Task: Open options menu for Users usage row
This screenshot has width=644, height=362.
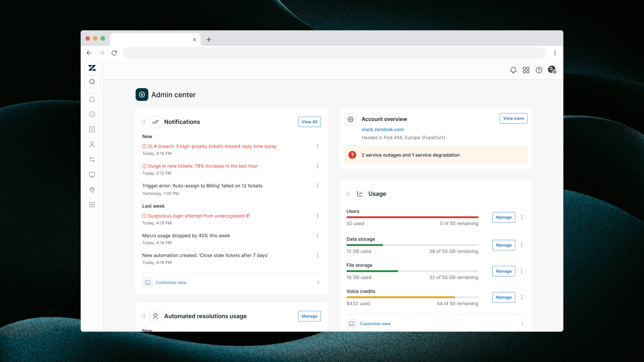Action: 522,217
